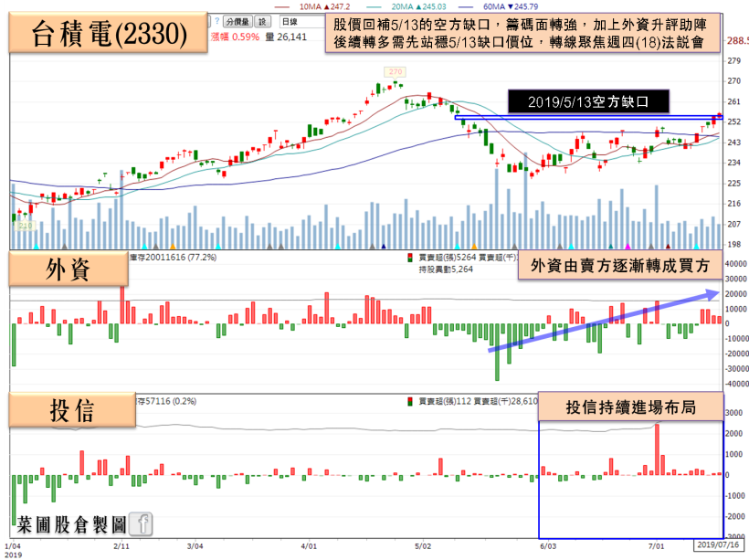Click the 量 26,141 volume value
749x560 pixels.
click(286, 37)
